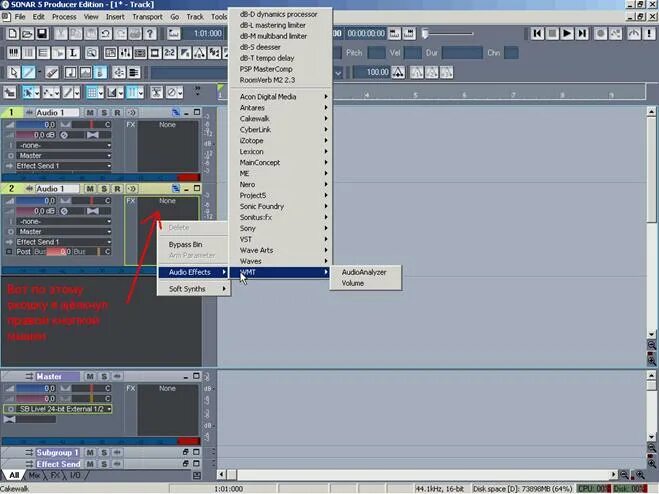Choose the Select arrow tool in tools toolbar

[13, 72]
